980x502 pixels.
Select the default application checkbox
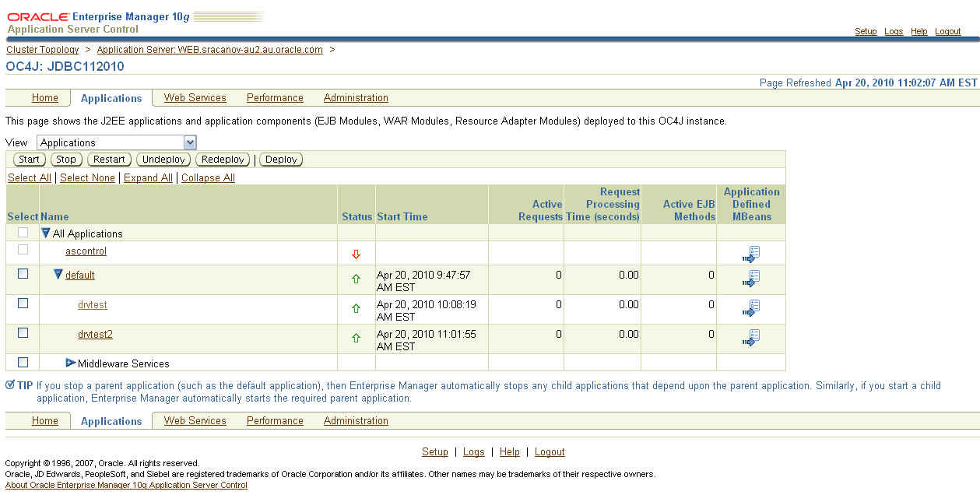[23, 273]
